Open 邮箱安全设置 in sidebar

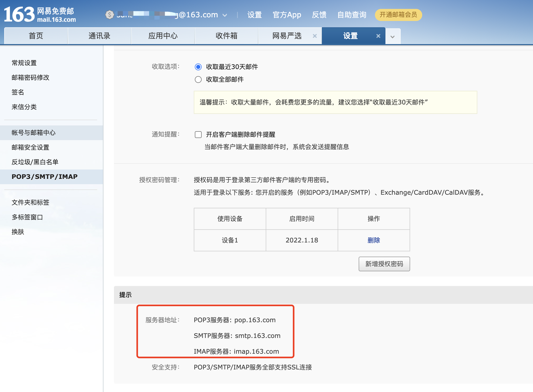pos(30,147)
